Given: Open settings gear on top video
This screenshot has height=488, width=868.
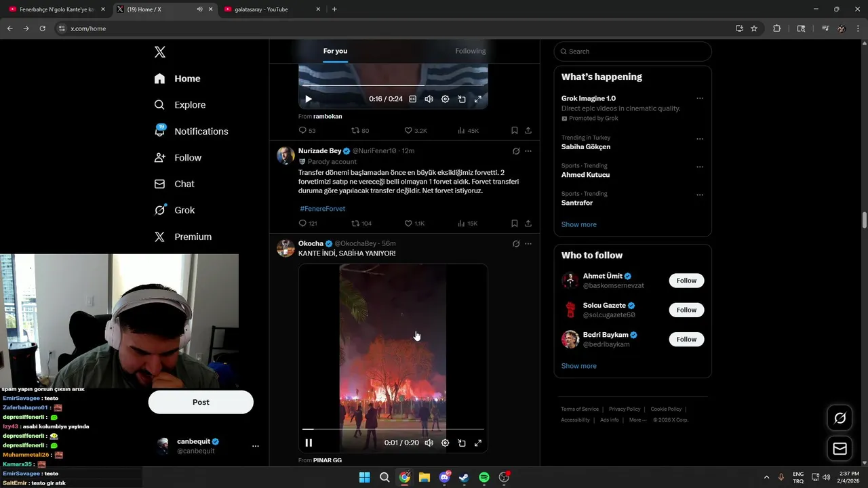Looking at the screenshot, I should (445, 99).
